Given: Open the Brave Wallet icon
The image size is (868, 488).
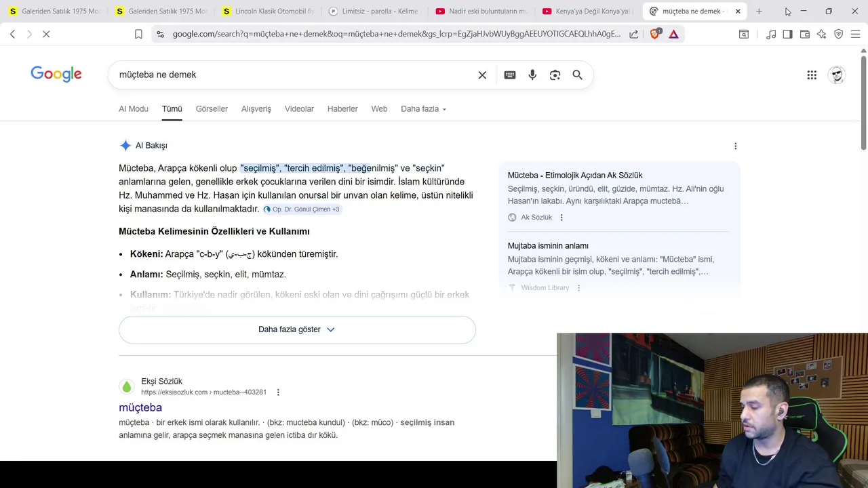Looking at the screenshot, I should click(805, 34).
